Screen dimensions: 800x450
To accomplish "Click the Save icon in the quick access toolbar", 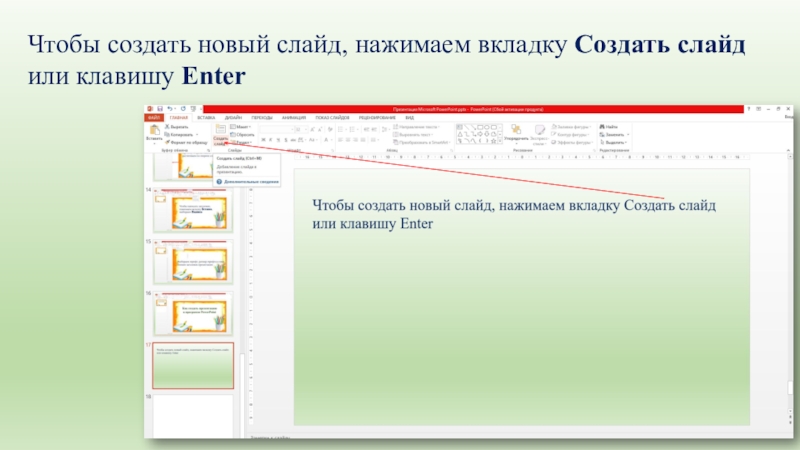I will (160, 109).
